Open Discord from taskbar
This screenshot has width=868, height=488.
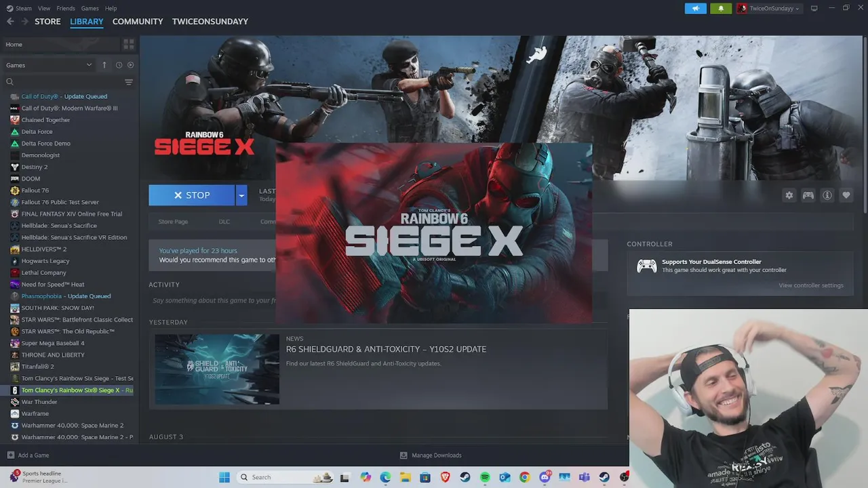point(545,477)
